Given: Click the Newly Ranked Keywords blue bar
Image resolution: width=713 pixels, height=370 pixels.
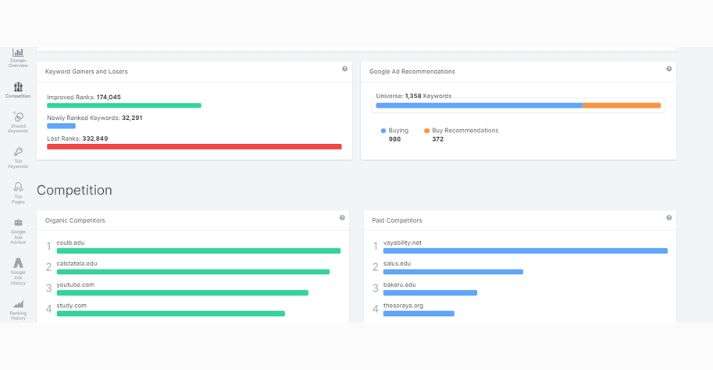Looking at the screenshot, I should point(61,126).
